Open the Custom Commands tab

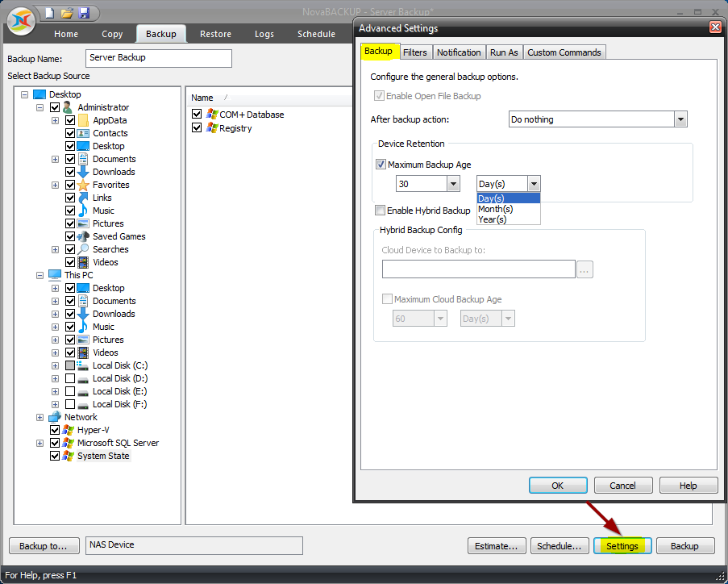tap(564, 52)
